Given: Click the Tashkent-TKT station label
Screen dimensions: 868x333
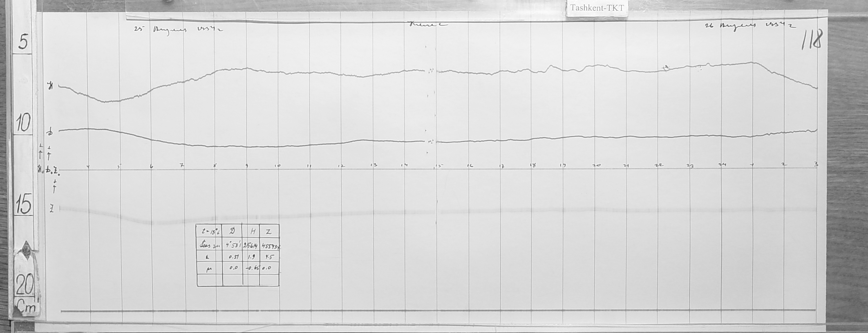Looking at the screenshot, I should click(596, 8).
